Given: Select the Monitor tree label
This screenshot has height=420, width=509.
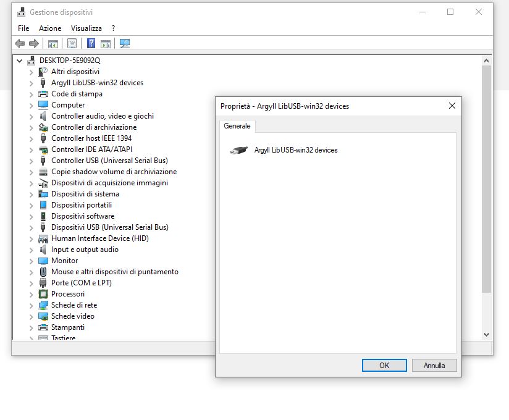Looking at the screenshot, I should 65,261.
